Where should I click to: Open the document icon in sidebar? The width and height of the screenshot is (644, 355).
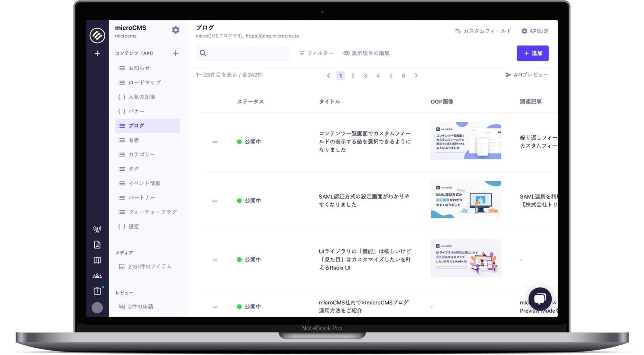(97, 245)
